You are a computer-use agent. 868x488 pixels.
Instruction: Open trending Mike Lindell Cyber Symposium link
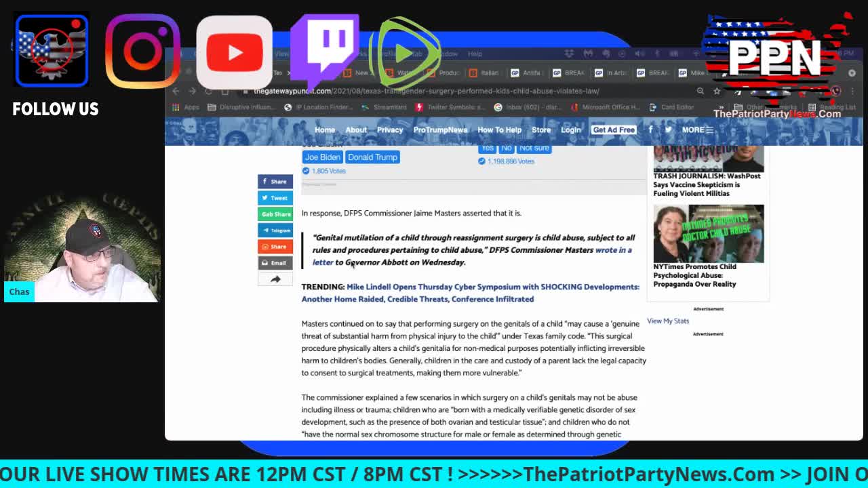coord(470,293)
